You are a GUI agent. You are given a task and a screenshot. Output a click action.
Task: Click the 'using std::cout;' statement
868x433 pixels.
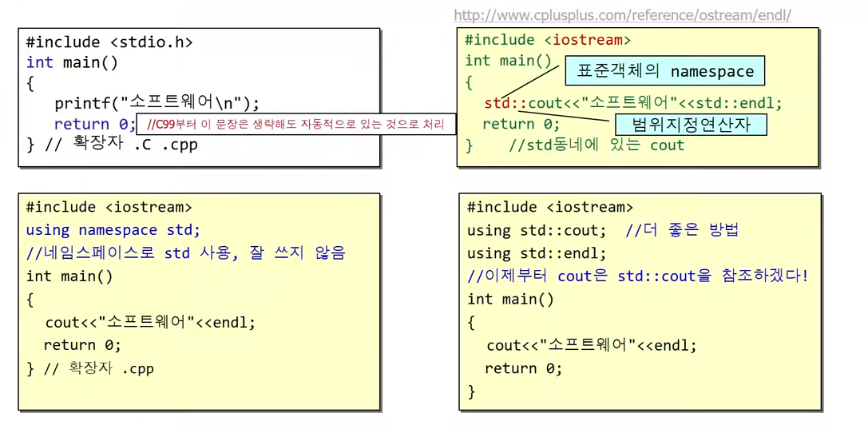[537, 230]
